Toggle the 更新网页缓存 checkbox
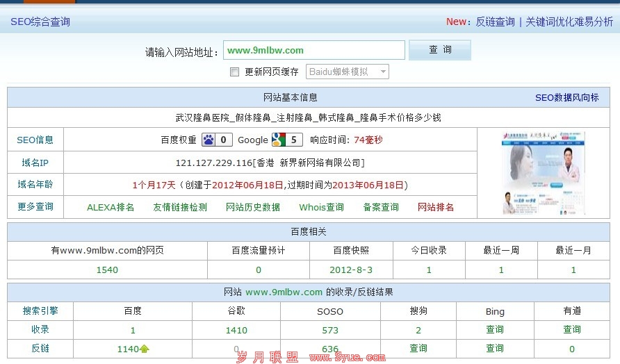This screenshot has width=620, height=364. click(x=234, y=72)
